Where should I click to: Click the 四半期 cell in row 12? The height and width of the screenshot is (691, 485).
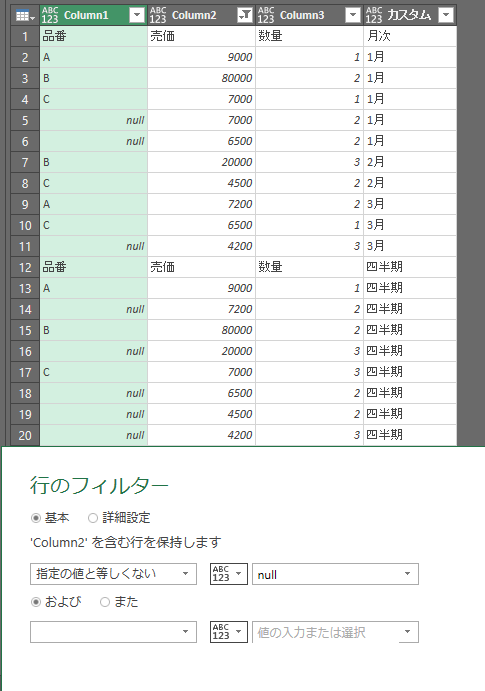[x=410, y=267]
